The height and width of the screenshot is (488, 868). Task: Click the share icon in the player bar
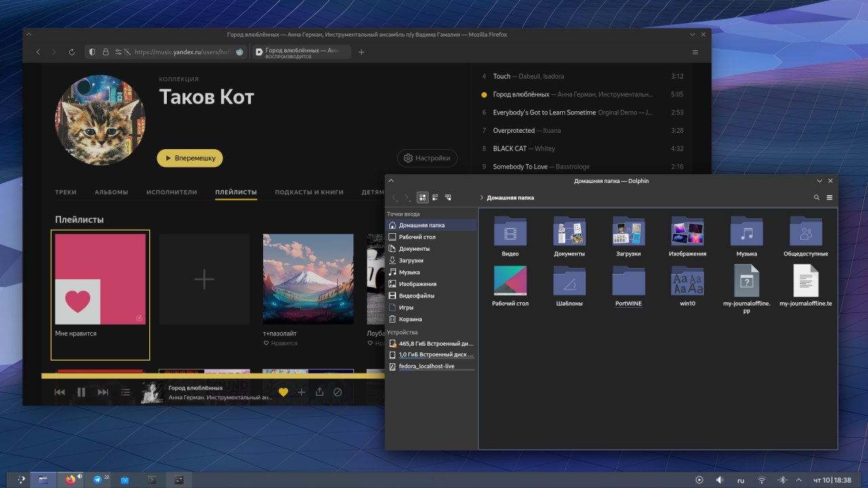(x=319, y=392)
